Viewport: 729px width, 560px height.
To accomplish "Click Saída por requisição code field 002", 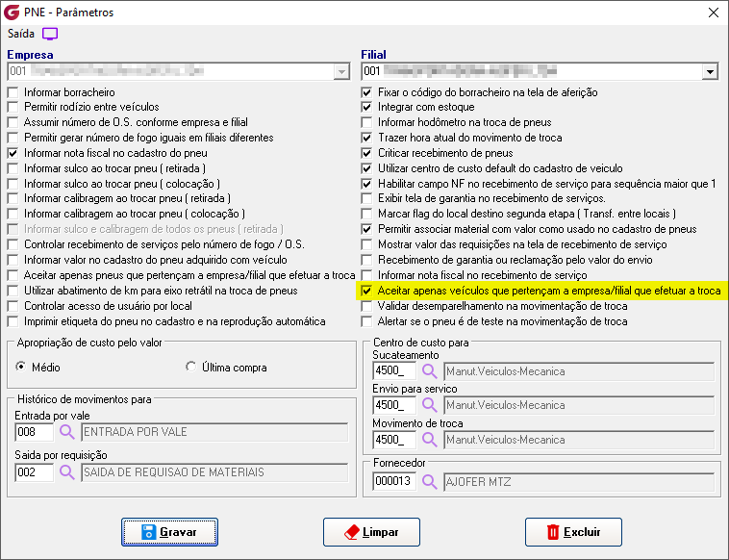I will coord(34,472).
